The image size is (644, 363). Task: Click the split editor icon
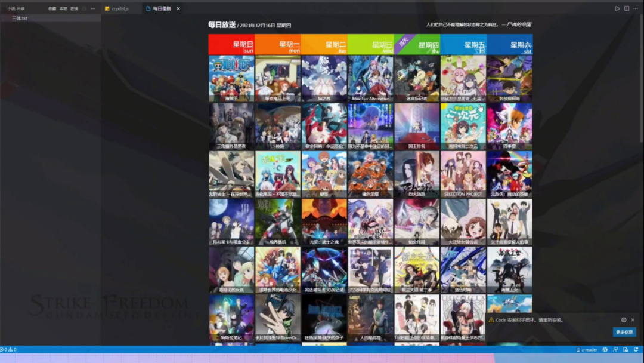(x=627, y=8)
